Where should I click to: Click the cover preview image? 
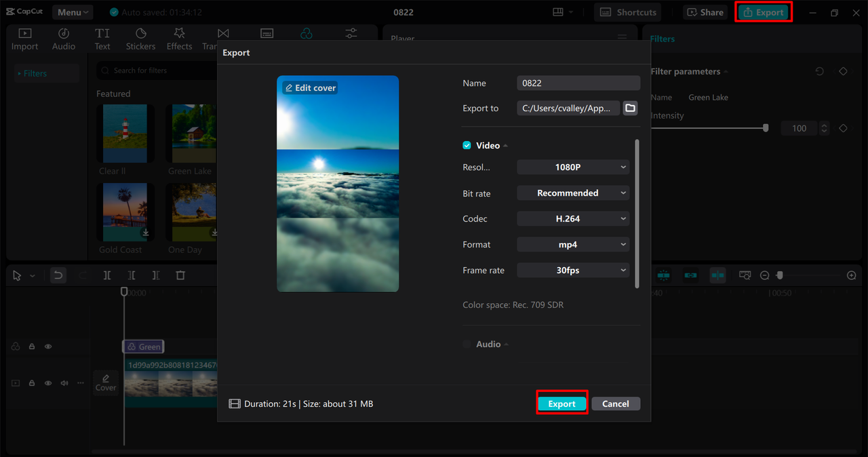pyautogui.click(x=338, y=184)
